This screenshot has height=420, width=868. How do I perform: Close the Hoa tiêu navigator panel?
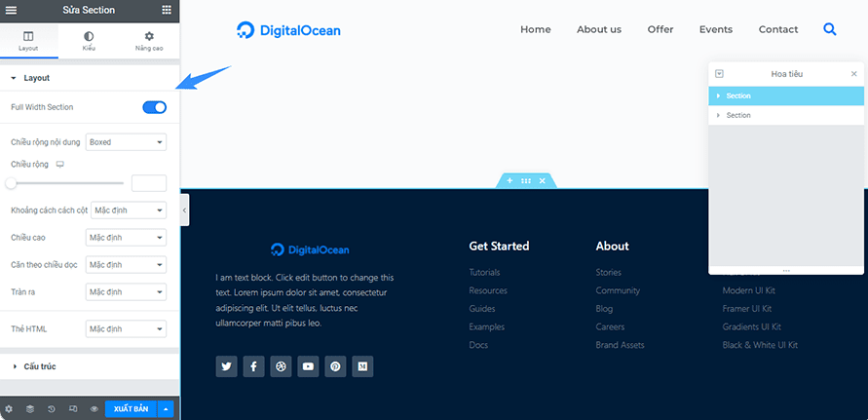point(853,74)
